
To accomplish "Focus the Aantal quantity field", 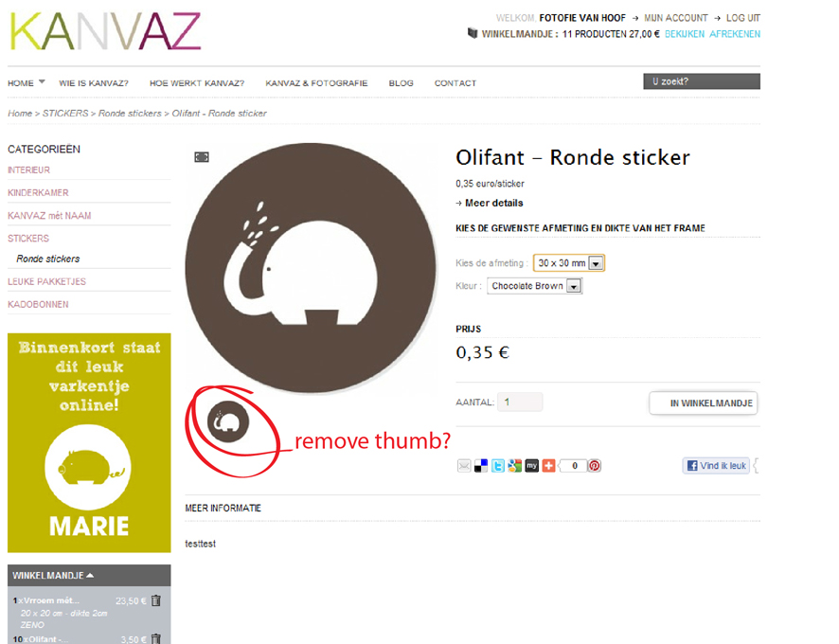I will 520,402.
